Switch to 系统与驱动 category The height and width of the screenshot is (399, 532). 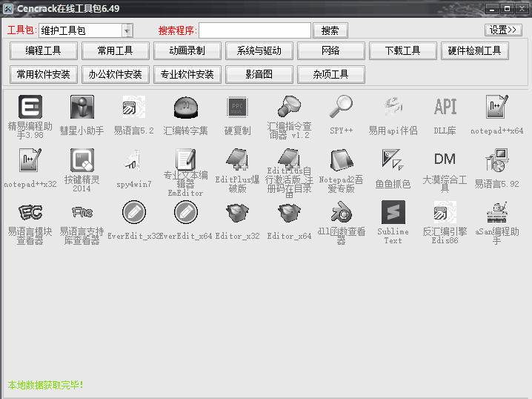tap(259, 50)
